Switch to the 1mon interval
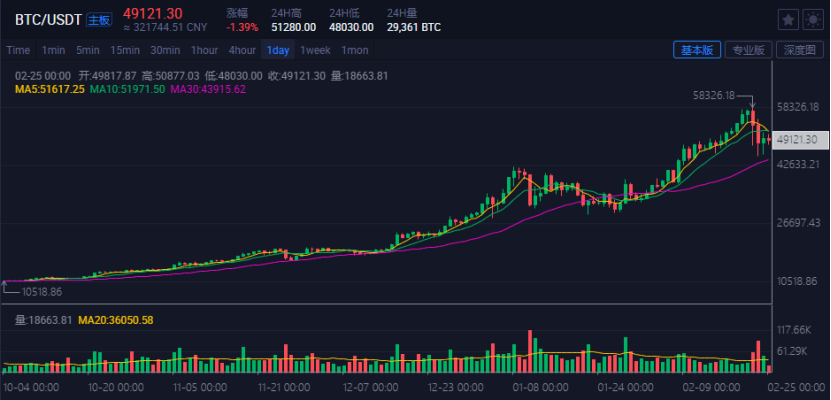This screenshot has width=831, height=400. [355, 50]
